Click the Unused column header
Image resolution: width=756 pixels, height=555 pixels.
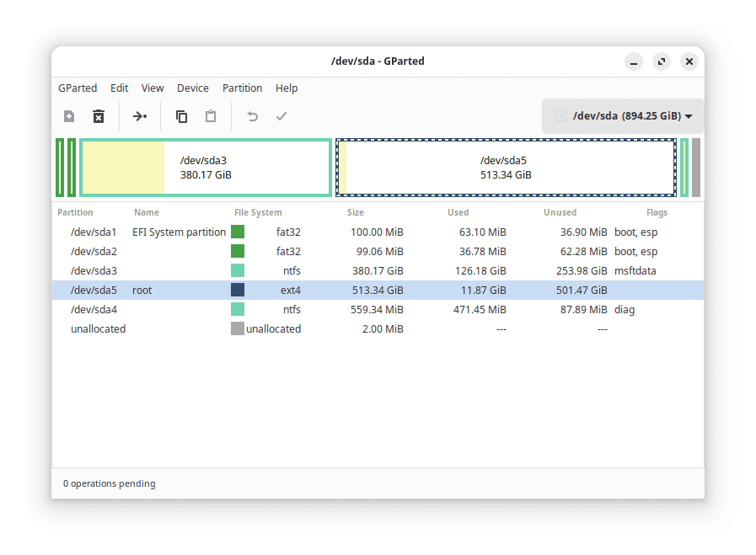[560, 212]
